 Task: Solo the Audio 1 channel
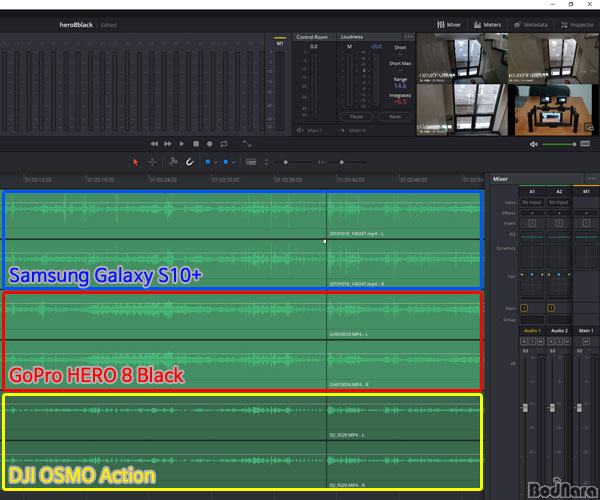point(532,342)
